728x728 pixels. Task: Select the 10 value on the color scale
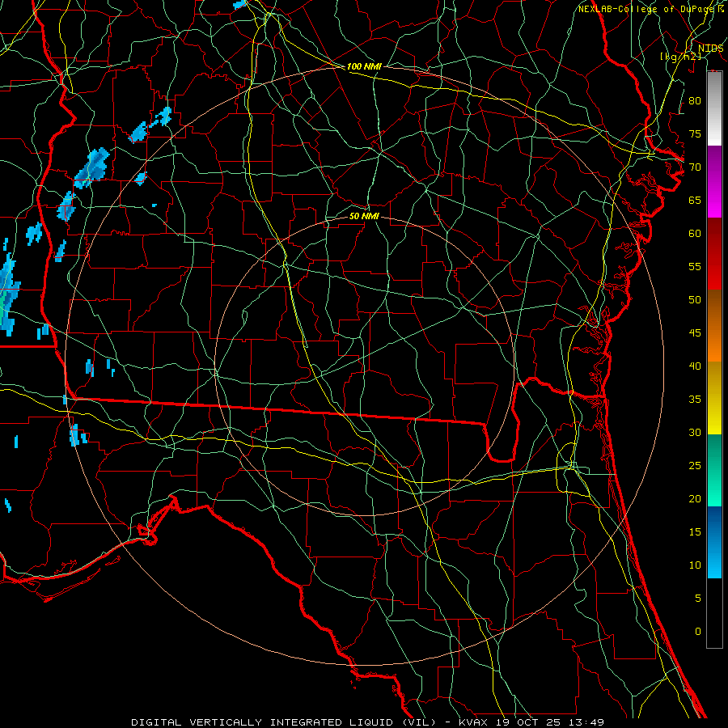click(x=695, y=565)
